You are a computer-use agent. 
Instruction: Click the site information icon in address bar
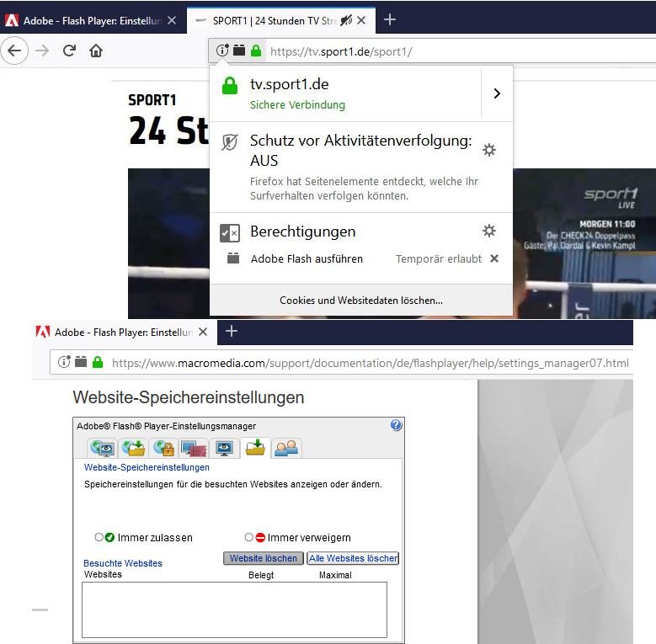pyautogui.click(x=222, y=51)
